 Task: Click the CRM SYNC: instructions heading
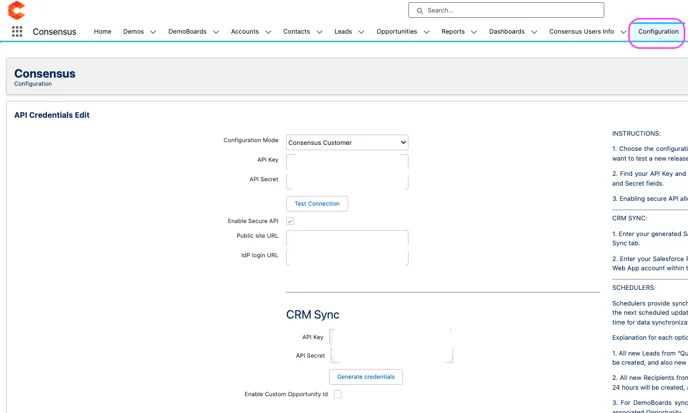[x=630, y=218]
